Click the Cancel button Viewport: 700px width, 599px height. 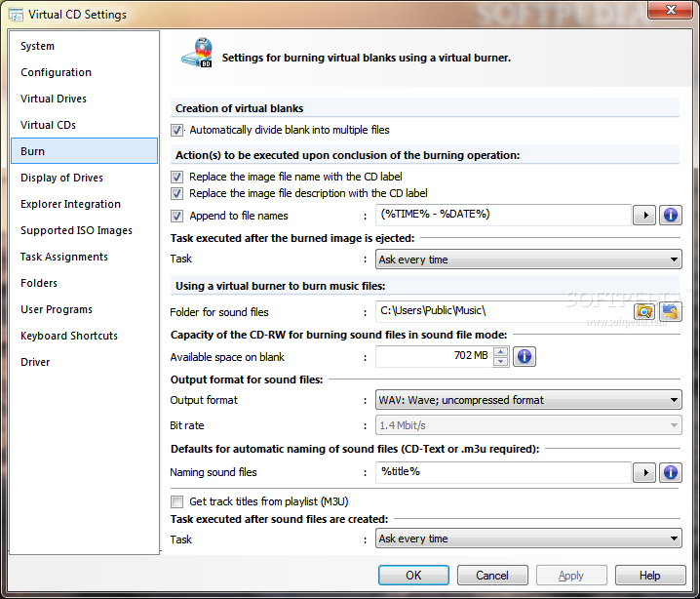[492, 576]
